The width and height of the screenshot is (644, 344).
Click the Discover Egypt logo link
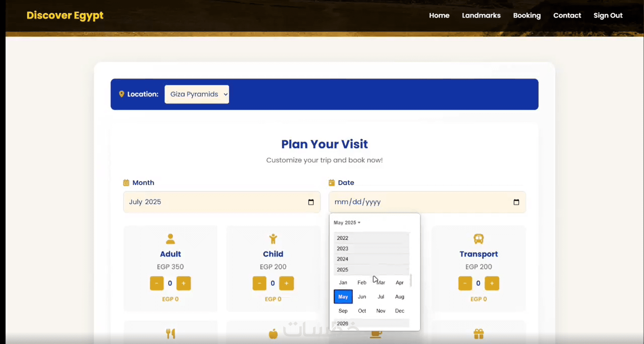click(x=65, y=15)
